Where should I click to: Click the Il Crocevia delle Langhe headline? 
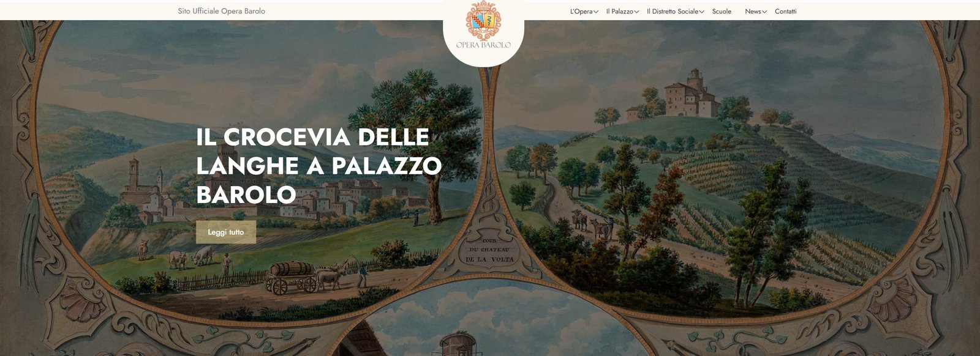(318, 166)
